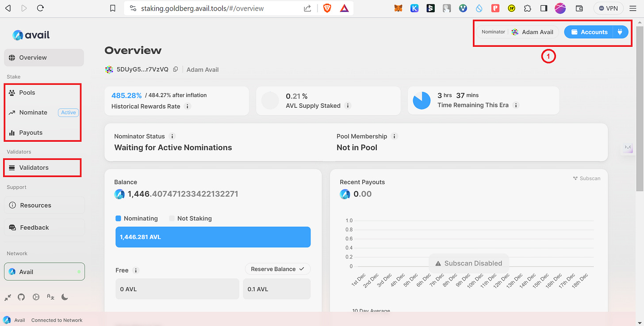Open the red P extension icon

pyautogui.click(x=496, y=8)
